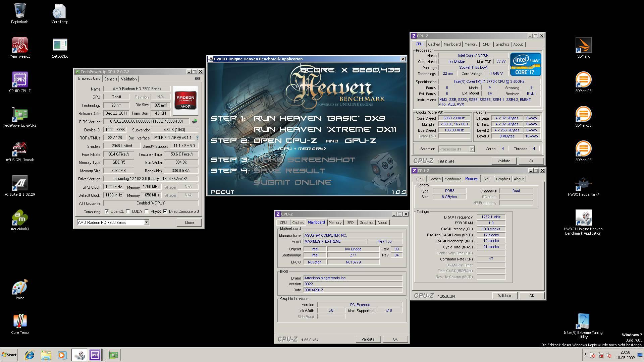This screenshot has width=644, height=362.
Task: Click Validate in the CPU-Z CPU window
Action: tap(504, 161)
